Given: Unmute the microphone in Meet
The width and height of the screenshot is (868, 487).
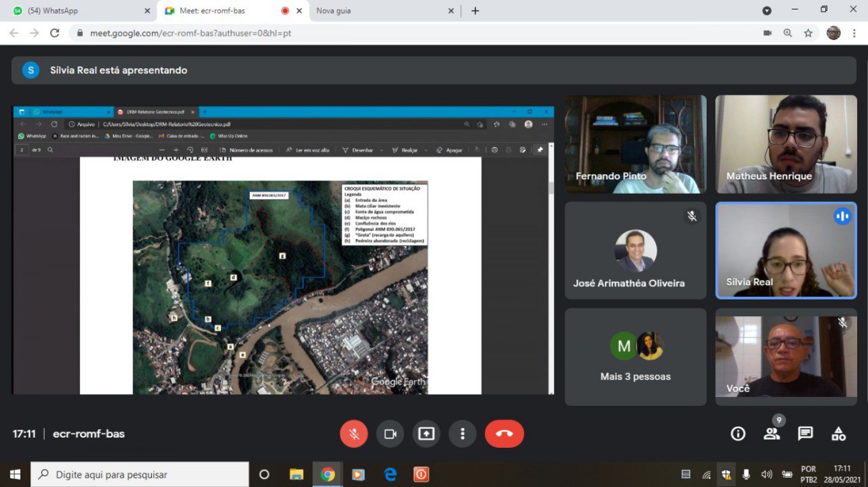Looking at the screenshot, I should (x=354, y=434).
